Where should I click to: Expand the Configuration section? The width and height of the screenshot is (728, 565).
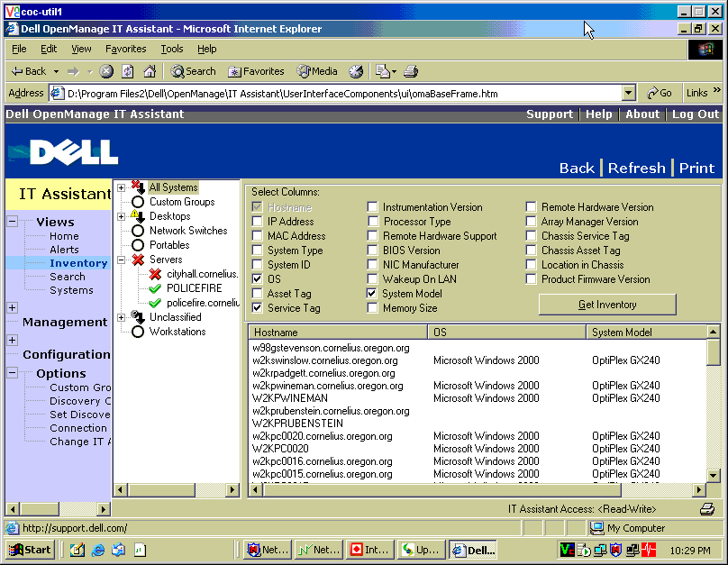(x=13, y=340)
